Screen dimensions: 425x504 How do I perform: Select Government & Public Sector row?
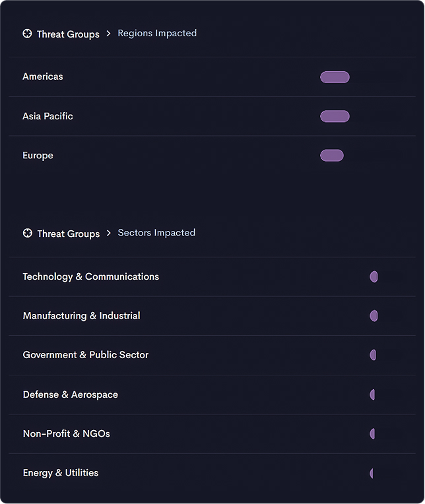click(x=212, y=355)
